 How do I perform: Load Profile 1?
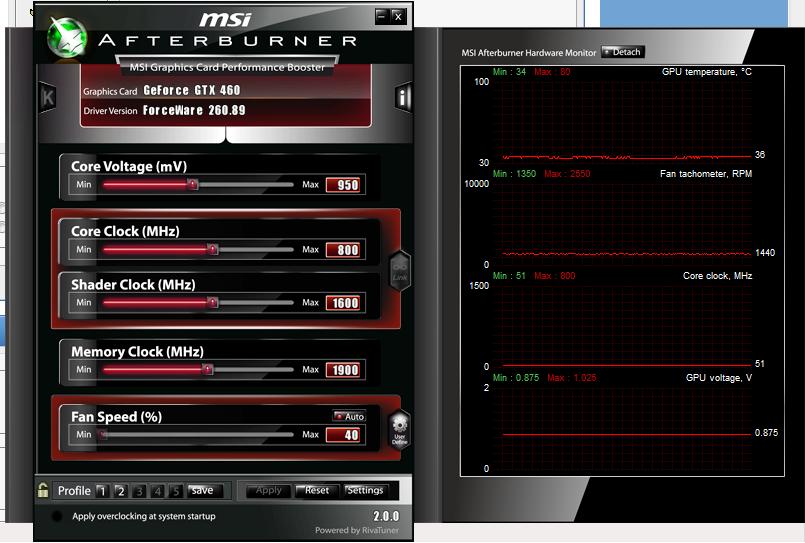(x=102, y=491)
